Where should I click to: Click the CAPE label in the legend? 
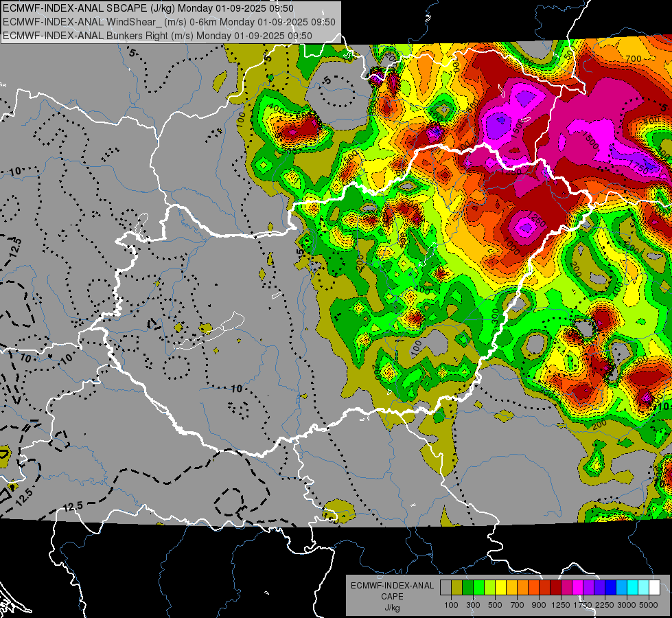click(x=392, y=596)
